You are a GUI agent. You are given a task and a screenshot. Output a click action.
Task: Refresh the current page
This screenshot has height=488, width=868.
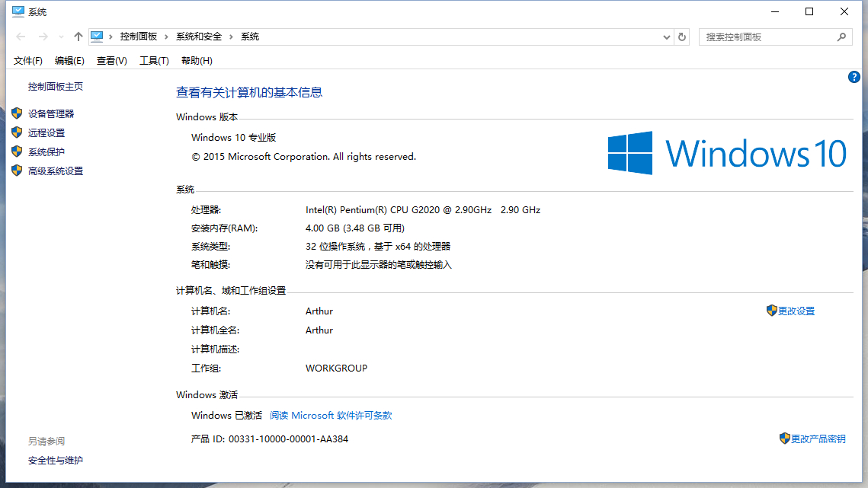coord(682,37)
